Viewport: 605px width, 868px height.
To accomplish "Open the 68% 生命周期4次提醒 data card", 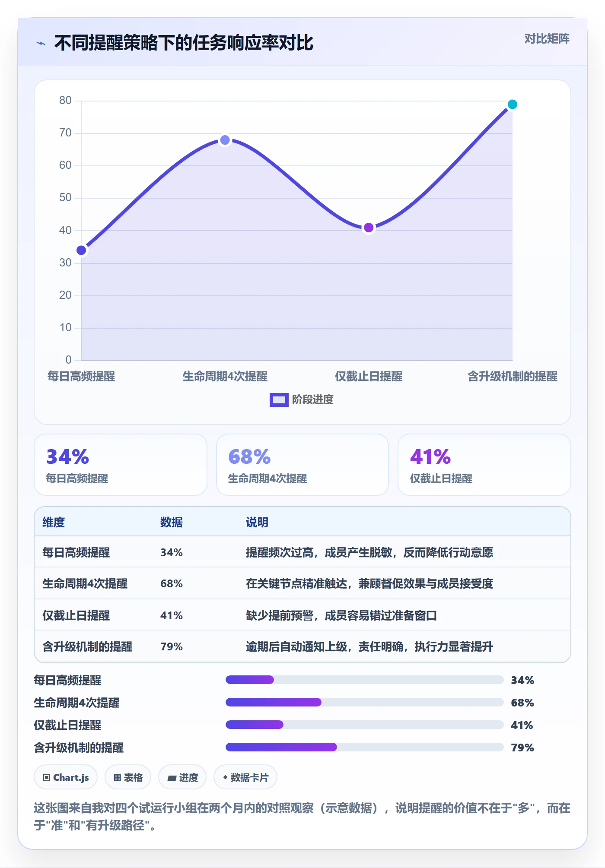I will 302,465.
